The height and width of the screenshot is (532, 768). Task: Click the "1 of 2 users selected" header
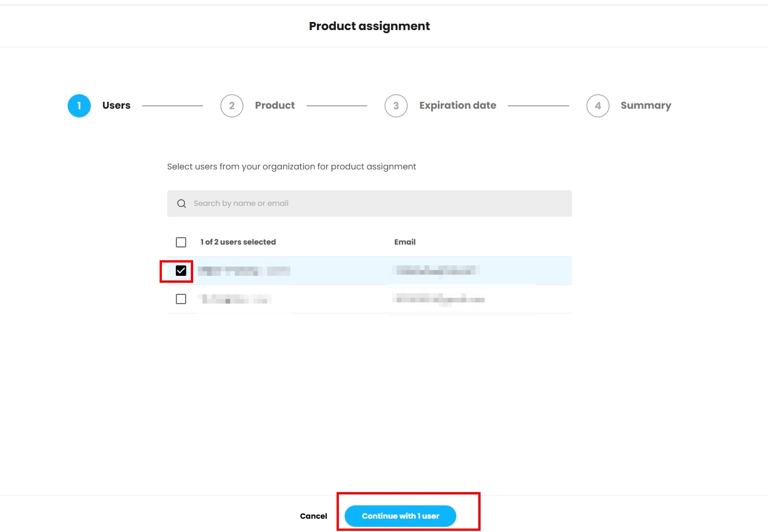238,242
